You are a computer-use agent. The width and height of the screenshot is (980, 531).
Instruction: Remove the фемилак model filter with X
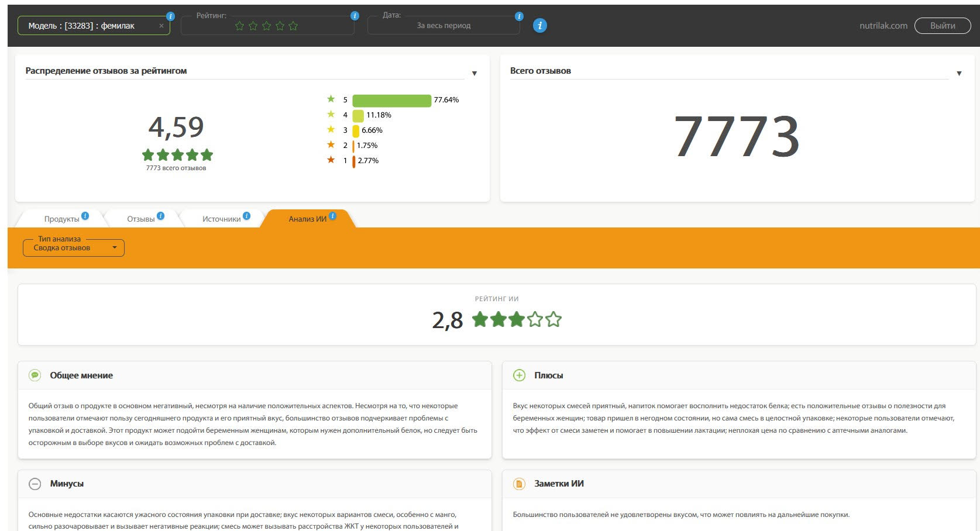tap(161, 26)
